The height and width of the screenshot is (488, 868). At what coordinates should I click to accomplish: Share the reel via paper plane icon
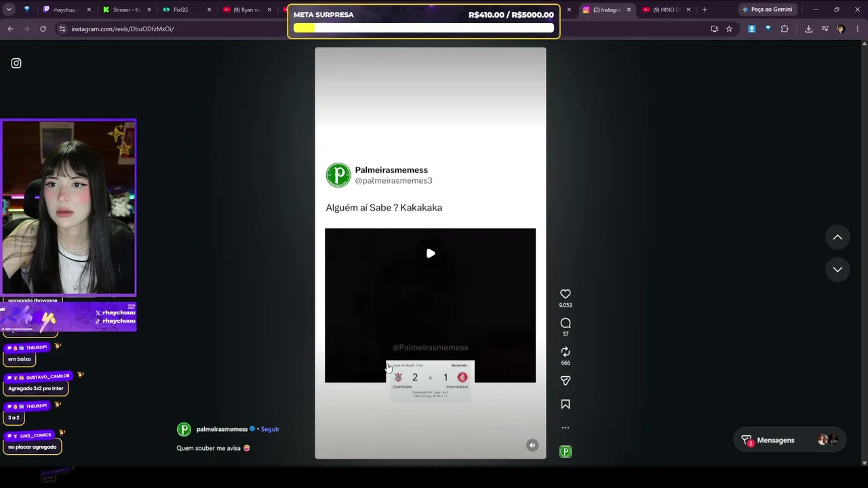click(x=565, y=381)
